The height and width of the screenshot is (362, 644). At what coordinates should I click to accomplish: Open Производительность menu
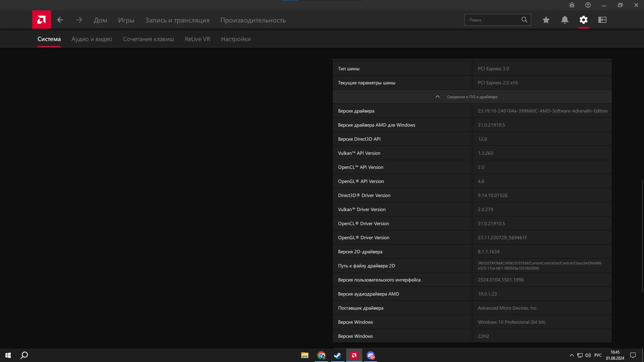[x=253, y=20]
